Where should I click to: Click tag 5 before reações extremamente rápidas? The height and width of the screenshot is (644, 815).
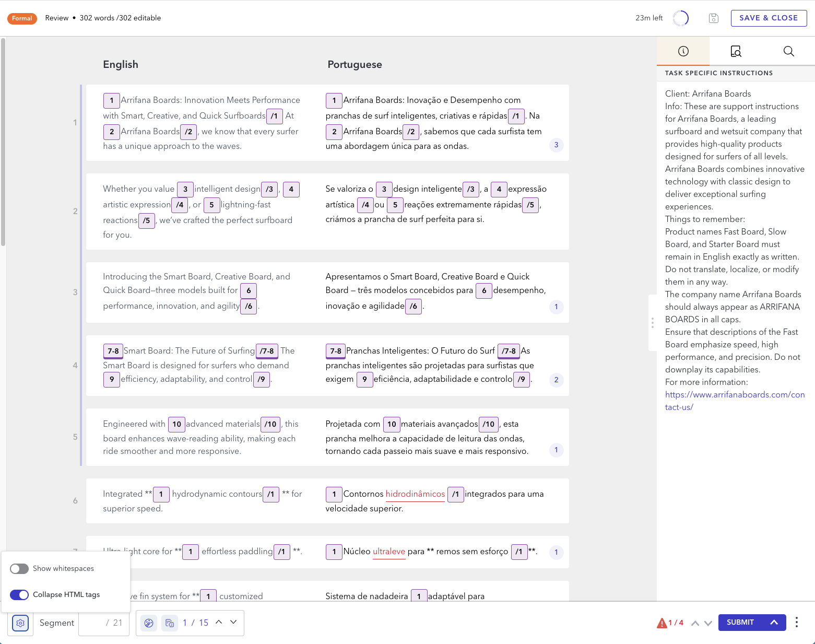[395, 205]
